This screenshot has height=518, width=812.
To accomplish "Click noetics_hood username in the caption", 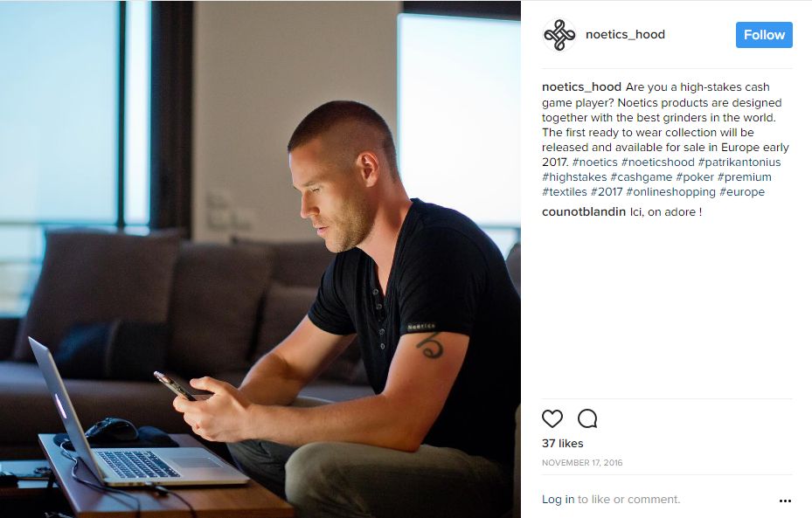I will tap(581, 87).
